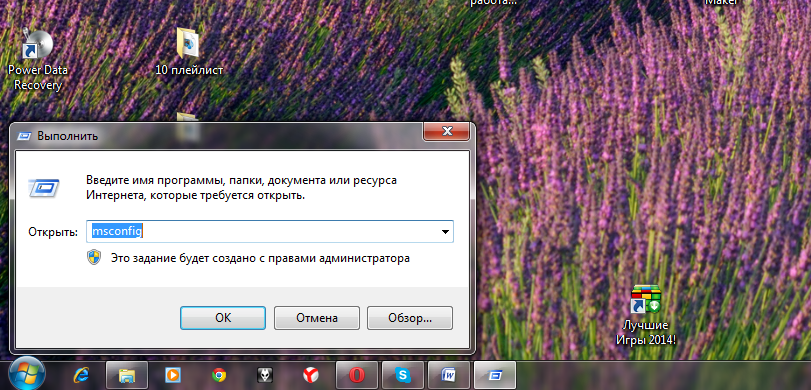
Task: Select Power Data Recovery desktop shortcut
Action: pos(37,59)
